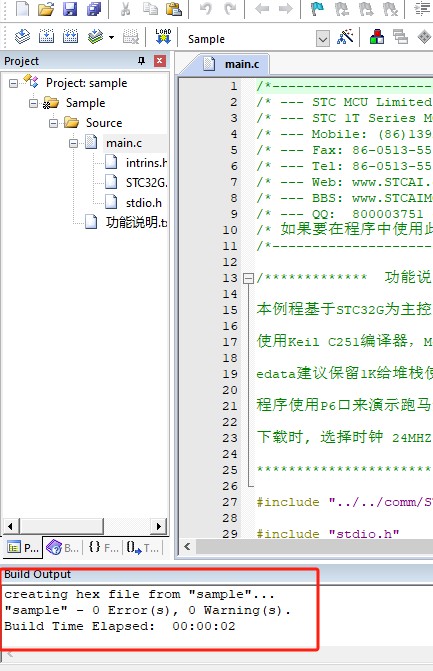Collapse the Sample target node
This screenshot has width=433, height=671.
click(33, 103)
